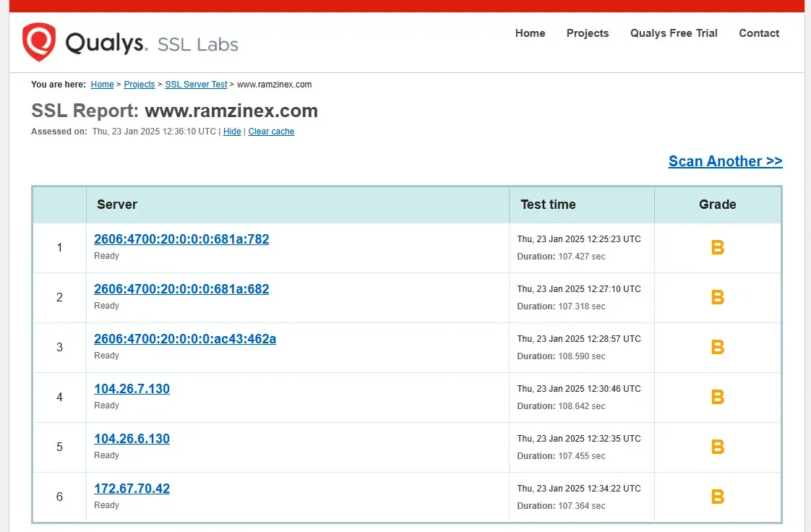Click Duration 107.318 sec text
The width and height of the screenshot is (811, 532).
click(561, 306)
